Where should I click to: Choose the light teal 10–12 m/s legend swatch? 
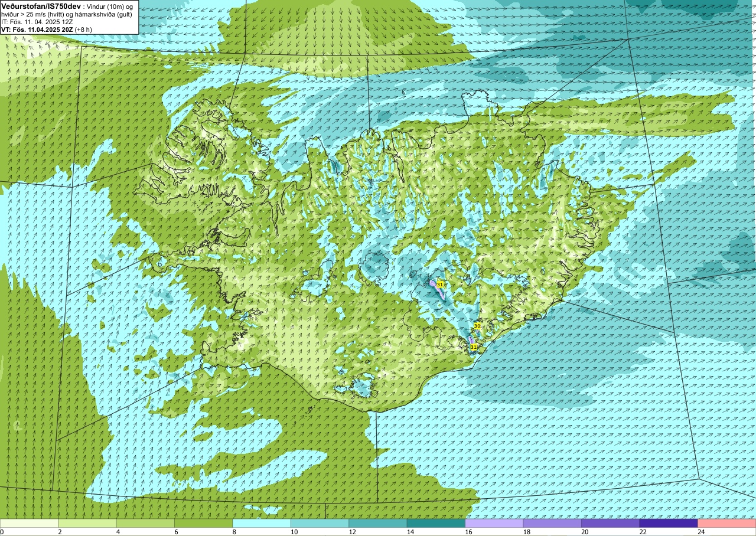point(320,524)
